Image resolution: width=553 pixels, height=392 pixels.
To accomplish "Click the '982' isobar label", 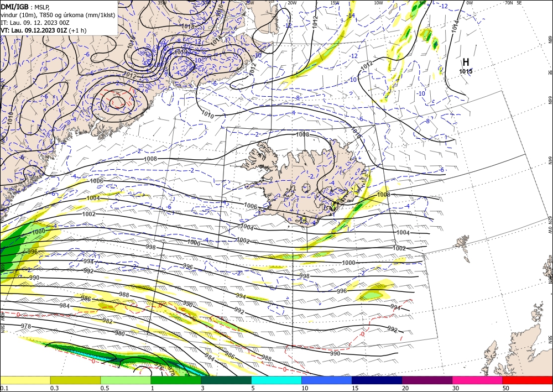I will pyautogui.click(x=107, y=321).
